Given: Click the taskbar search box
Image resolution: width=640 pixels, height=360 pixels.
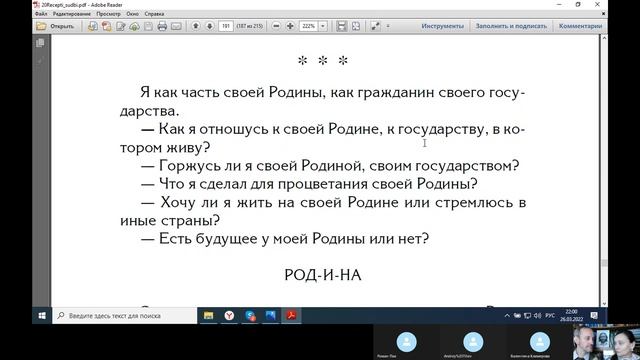Looking at the screenshot, I should [x=124, y=316].
